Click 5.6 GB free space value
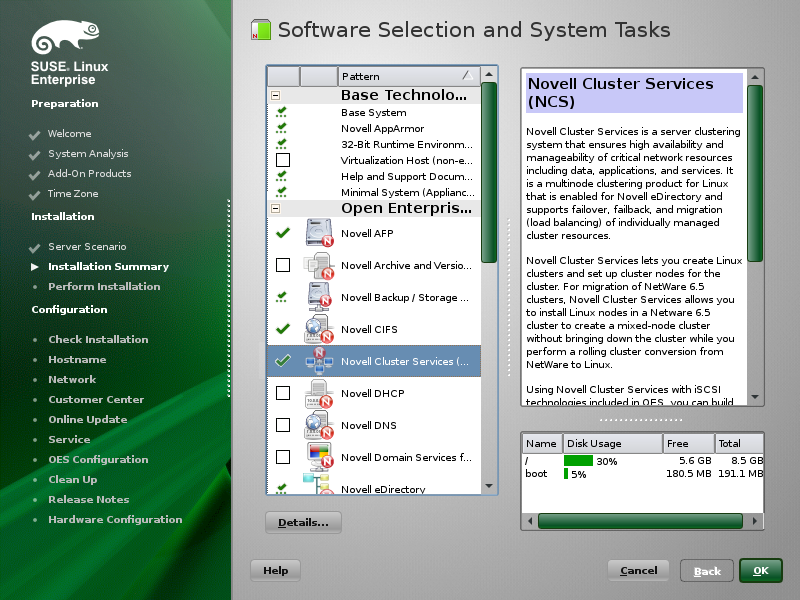The image size is (800, 600). 695,461
